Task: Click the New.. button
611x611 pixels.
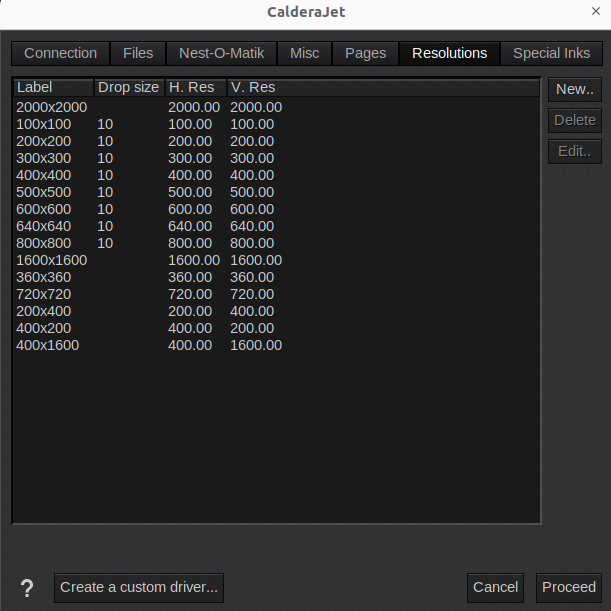Action: [574, 89]
